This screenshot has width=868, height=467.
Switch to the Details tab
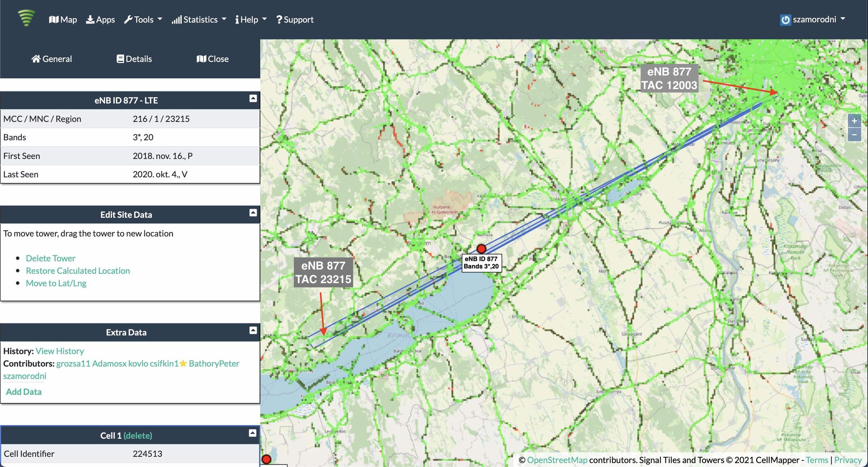point(134,59)
